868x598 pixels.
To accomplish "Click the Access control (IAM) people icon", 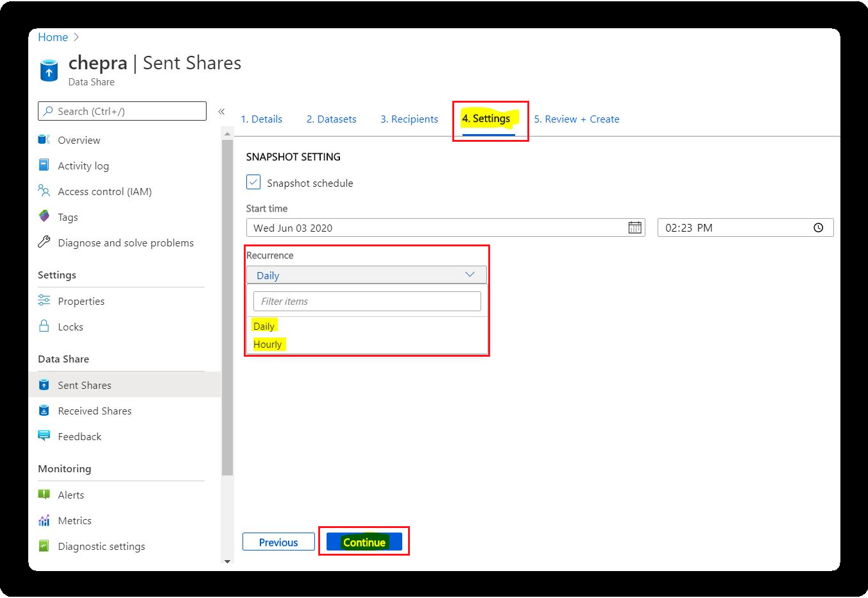I will click(x=44, y=191).
